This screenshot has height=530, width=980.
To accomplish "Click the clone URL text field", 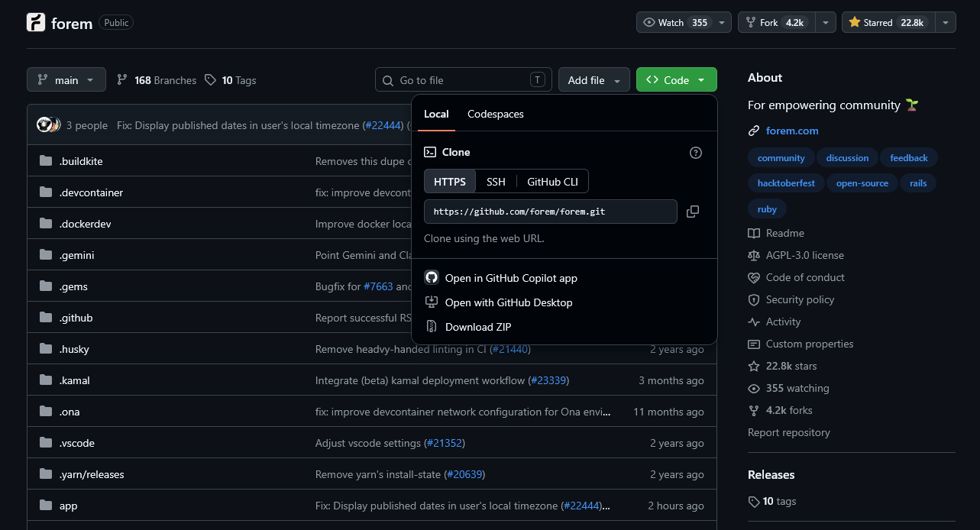I will point(551,212).
